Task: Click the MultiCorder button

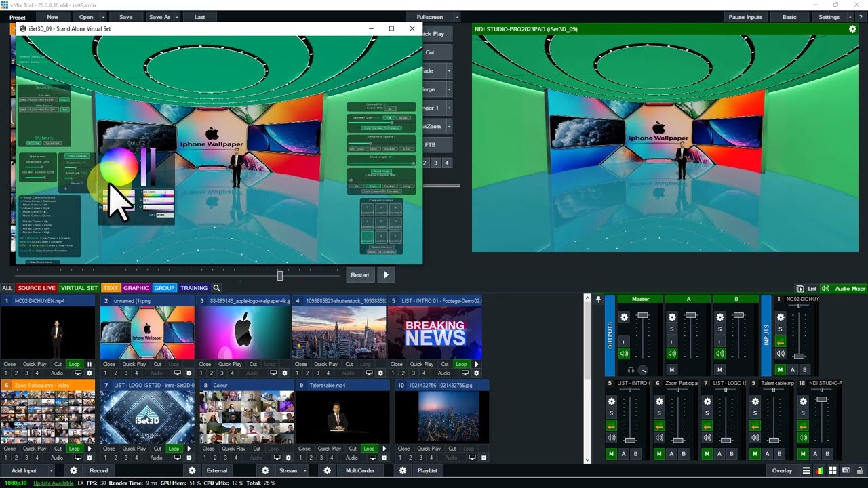Action: 360,470
